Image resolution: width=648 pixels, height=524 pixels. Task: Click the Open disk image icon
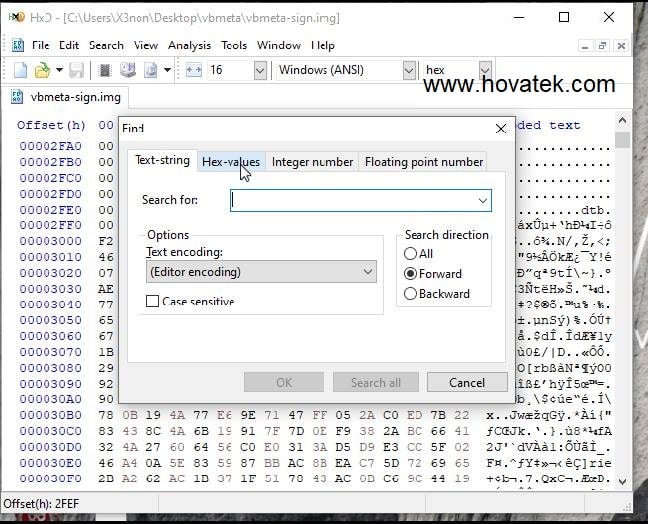150,70
